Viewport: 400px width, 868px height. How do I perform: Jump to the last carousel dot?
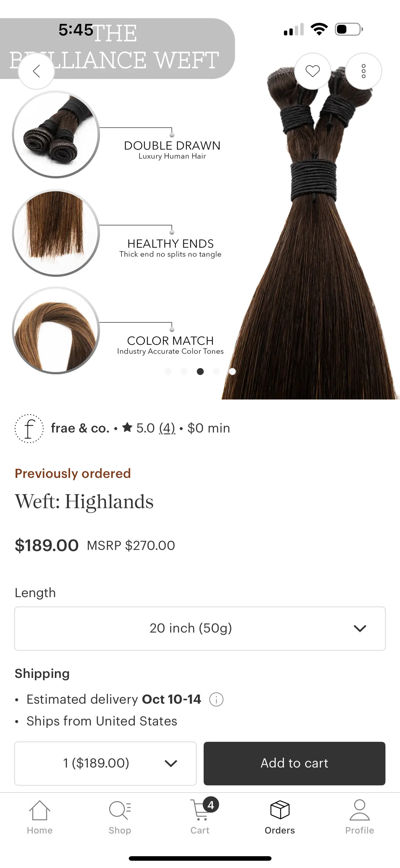[232, 371]
